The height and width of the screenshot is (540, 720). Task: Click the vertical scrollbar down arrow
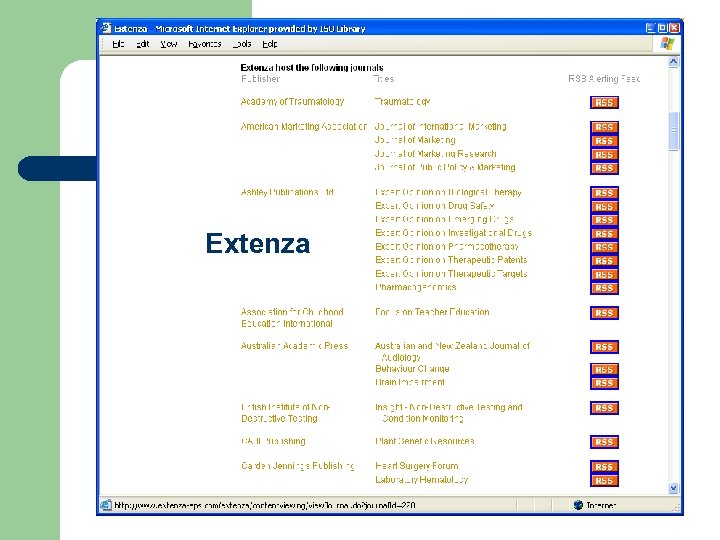(x=673, y=488)
